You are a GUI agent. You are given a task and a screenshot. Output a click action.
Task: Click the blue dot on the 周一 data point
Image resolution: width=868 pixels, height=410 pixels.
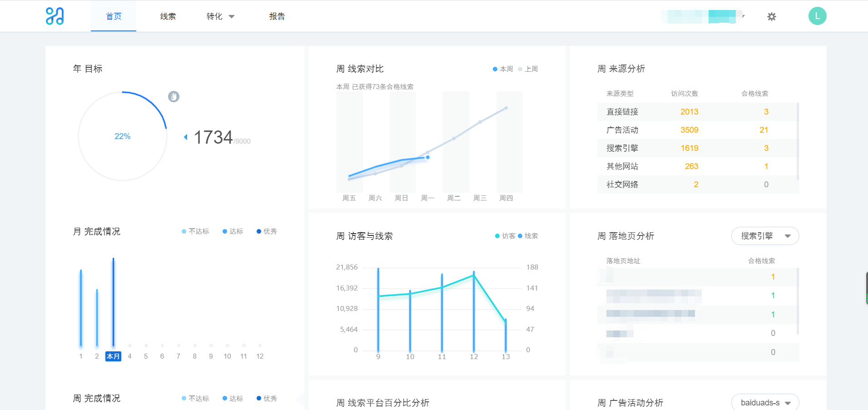[427, 157]
